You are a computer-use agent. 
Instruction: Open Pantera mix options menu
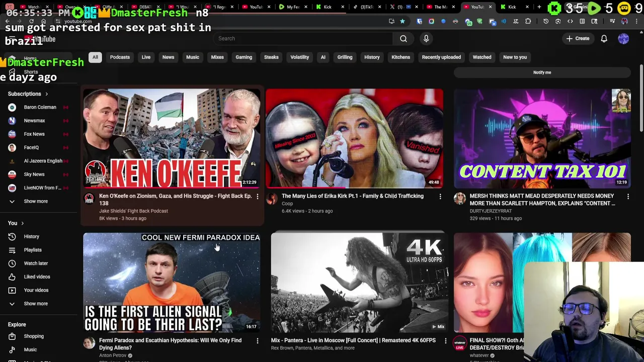point(445,341)
